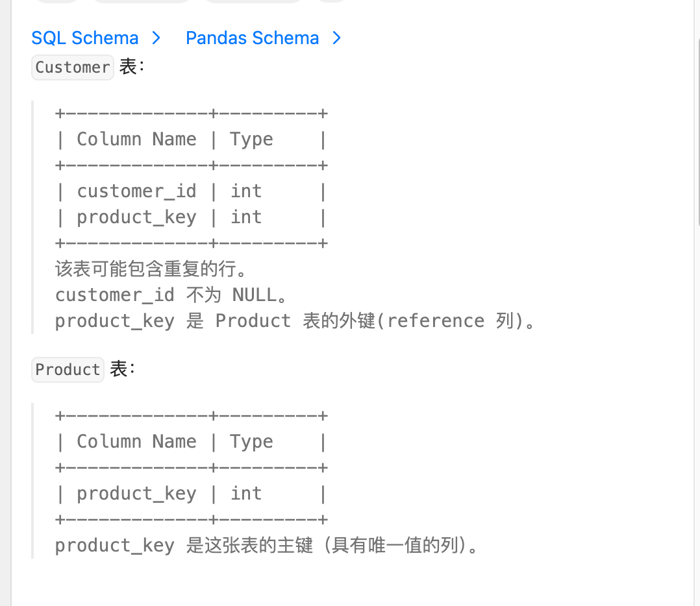
Task: Click the product_key foreign key description line
Action: coord(295,321)
